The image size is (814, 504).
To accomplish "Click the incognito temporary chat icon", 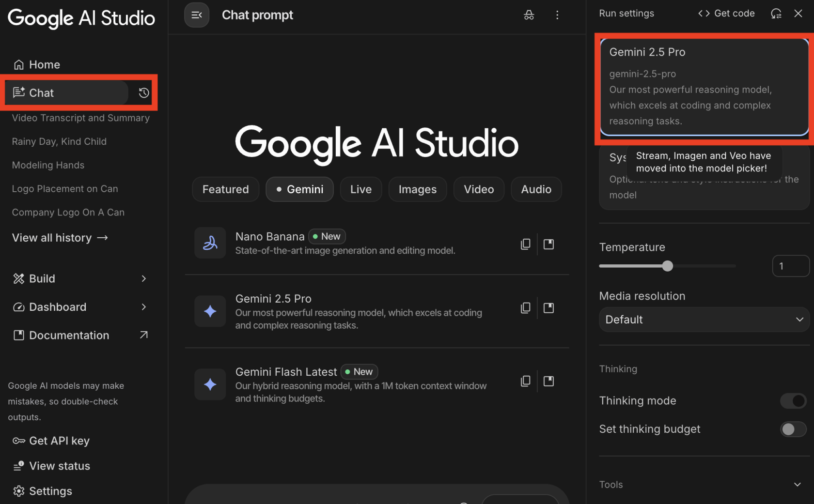I will [529, 15].
